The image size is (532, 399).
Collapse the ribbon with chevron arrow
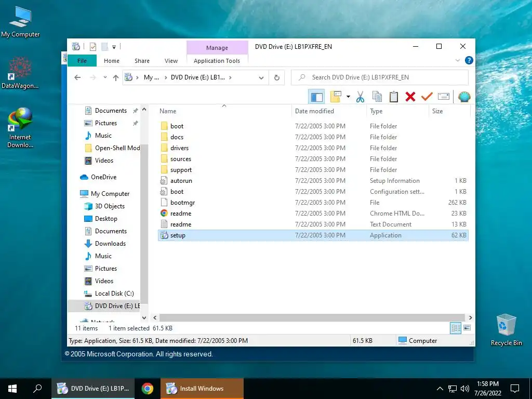458,60
